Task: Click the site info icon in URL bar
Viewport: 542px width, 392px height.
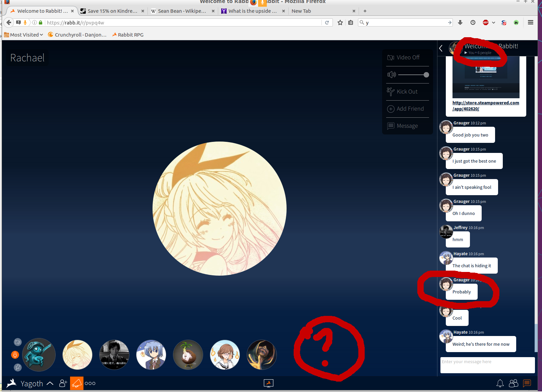Action: tap(35, 22)
